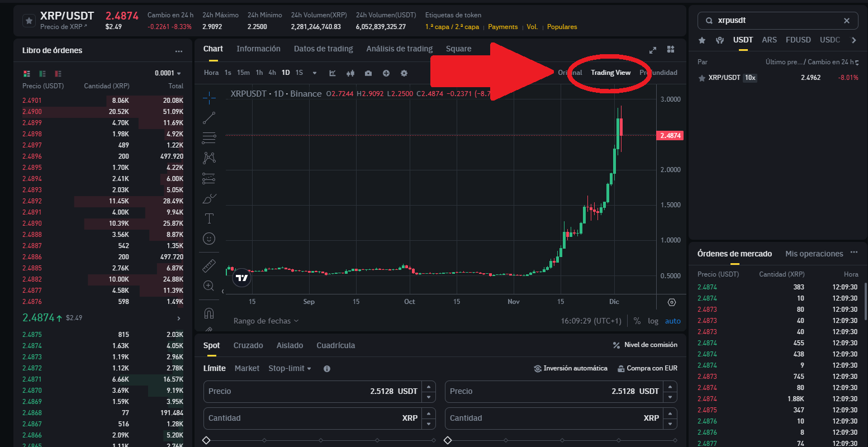
Task: Show both bids and asks order book view
Action: coord(26,73)
